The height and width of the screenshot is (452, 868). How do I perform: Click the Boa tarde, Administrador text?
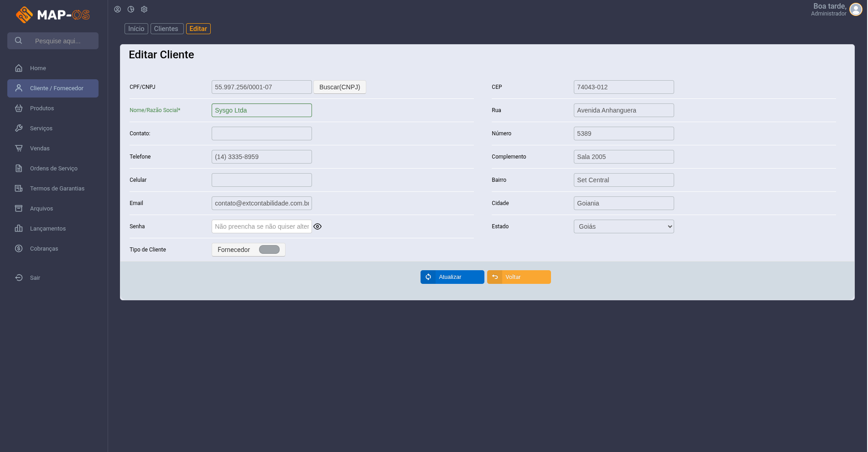(x=829, y=10)
